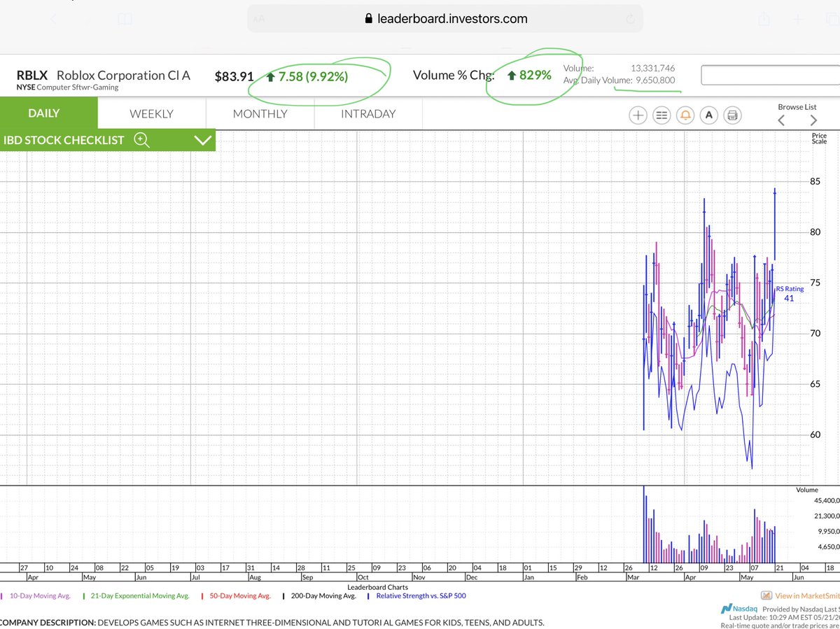Click the Relative Strength vs. S&P 500 legend
The width and height of the screenshot is (840, 629).
pyautogui.click(x=421, y=596)
